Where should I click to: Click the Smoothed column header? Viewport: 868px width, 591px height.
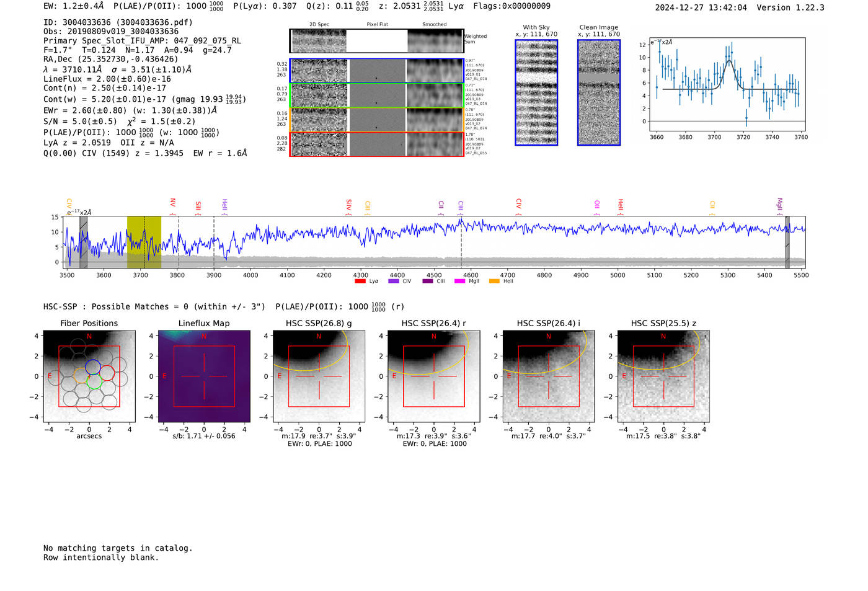tap(435, 25)
